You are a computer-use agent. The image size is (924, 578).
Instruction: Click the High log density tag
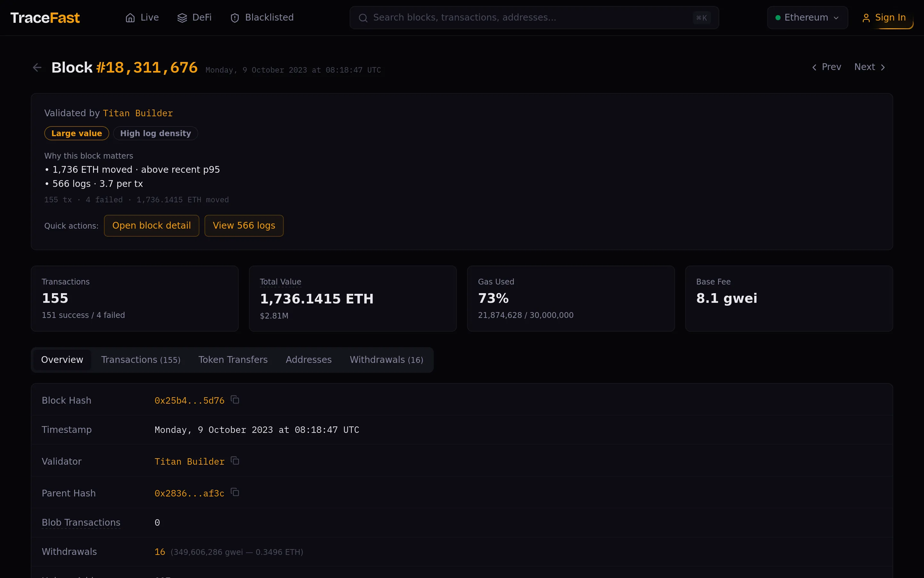click(155, 133)
